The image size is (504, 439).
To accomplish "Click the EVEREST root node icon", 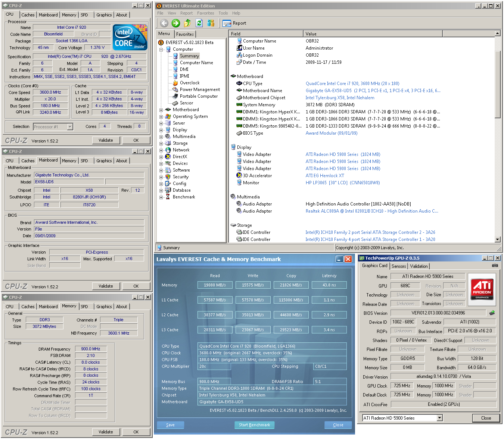I will (161, 43).
